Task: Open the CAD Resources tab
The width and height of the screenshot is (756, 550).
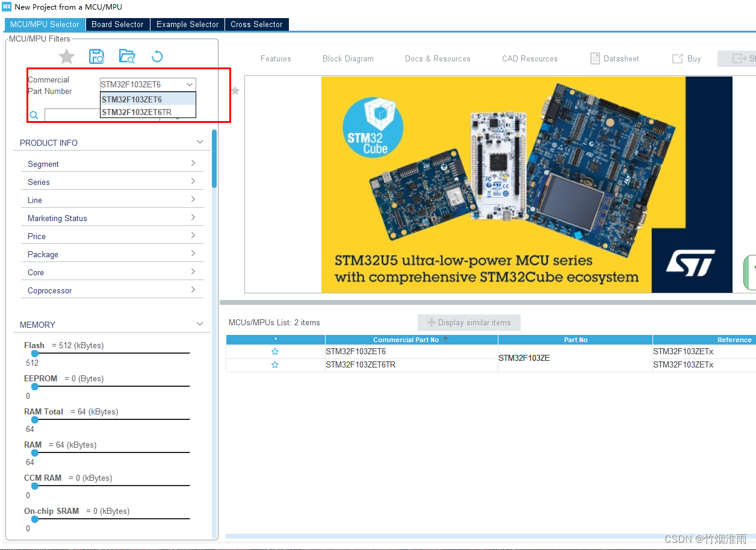Action: tap(530, 58)
